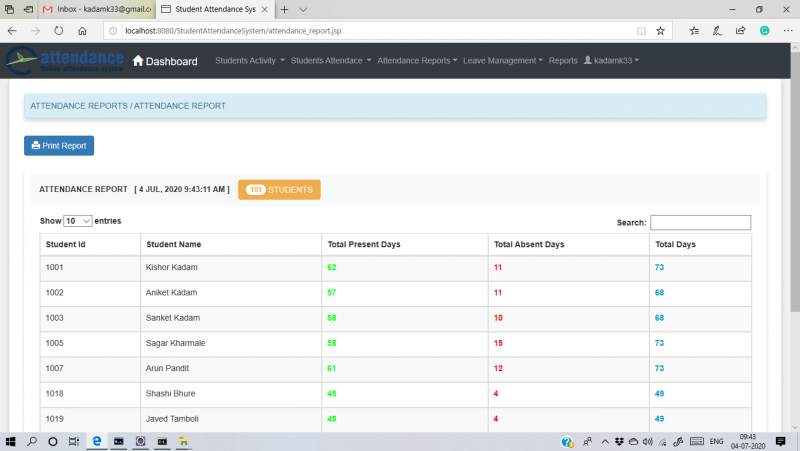Switch to the Gmail Inbox tab
Screen dimensions: 800x451
click(x=97, y=9)
